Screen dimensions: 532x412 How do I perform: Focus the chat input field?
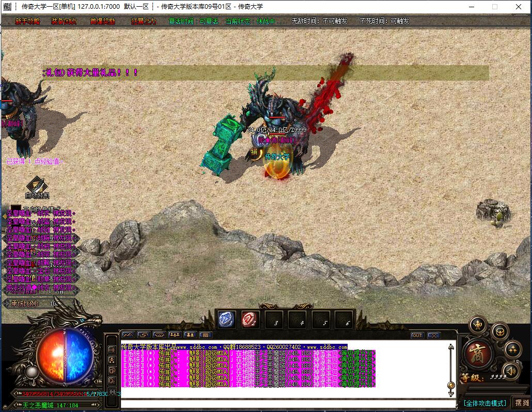(x=288, y=404)
